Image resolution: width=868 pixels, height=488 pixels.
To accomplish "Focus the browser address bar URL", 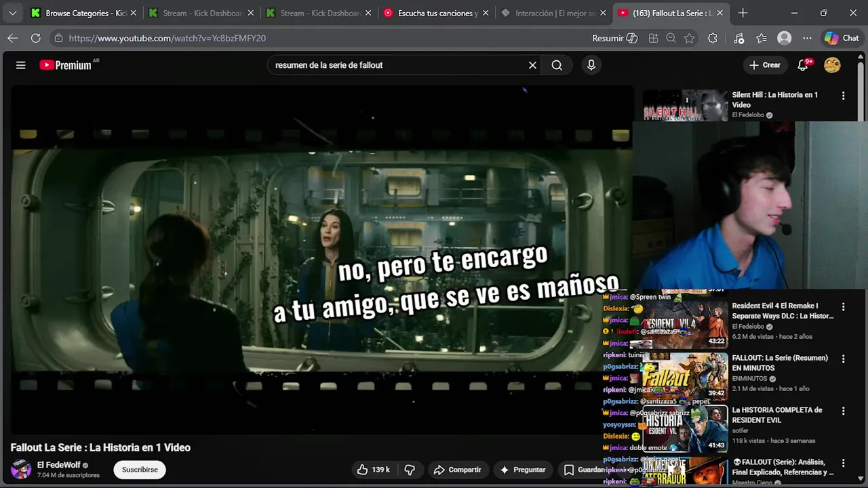I will tap(167, 38).
